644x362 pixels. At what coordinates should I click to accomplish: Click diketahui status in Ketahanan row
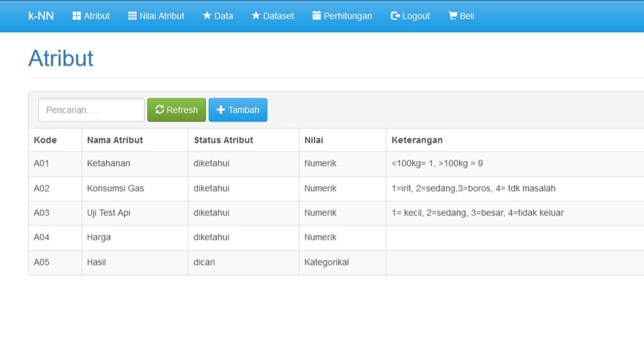click(x=211, y=163)
